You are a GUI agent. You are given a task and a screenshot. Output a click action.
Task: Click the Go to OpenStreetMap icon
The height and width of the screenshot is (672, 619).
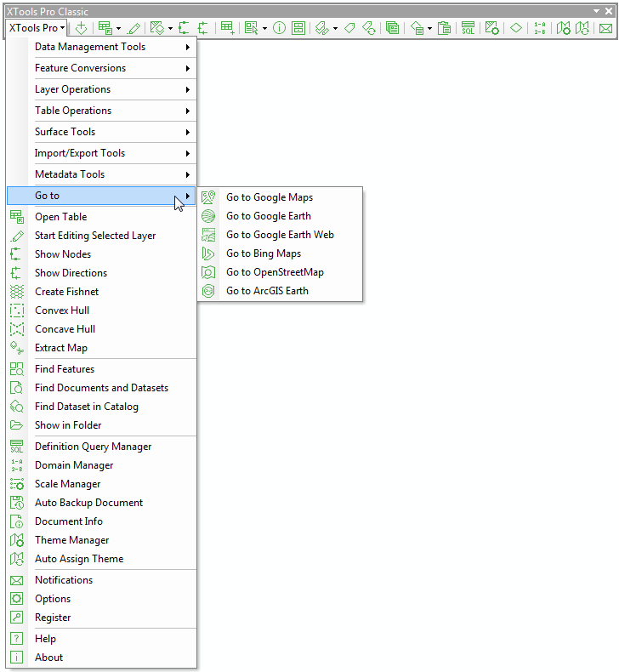coord(208,272)
